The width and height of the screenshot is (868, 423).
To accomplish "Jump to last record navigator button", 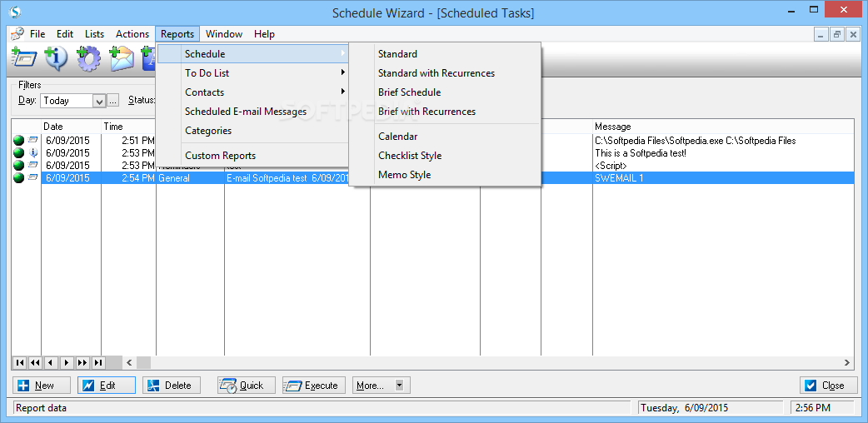I will click(x=98, y=363).
